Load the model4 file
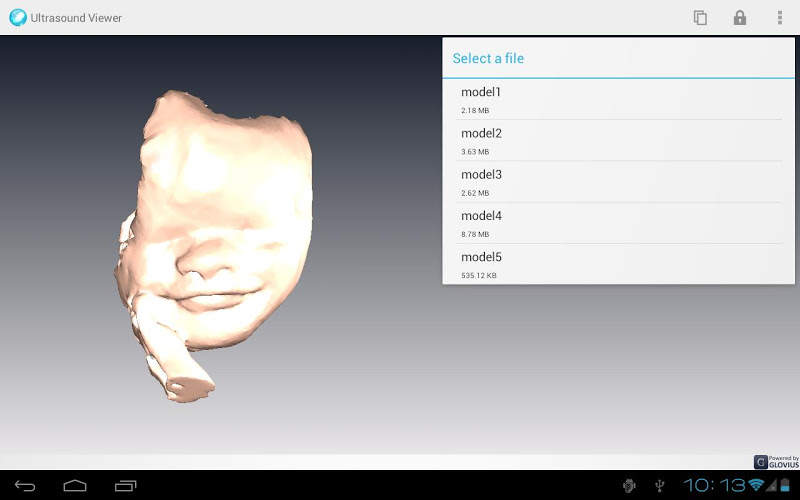This screenshot has height=500, width=800. pos(618,223)
